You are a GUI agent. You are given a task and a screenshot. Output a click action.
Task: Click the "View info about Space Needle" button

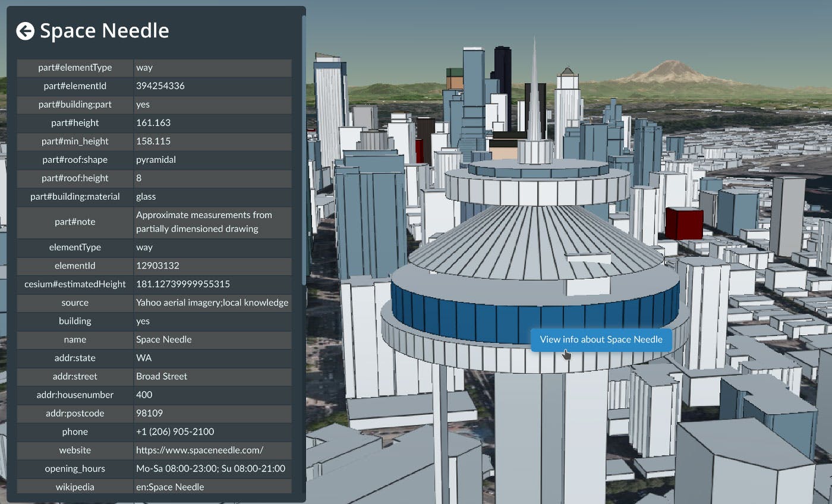(x=601, y=339)
